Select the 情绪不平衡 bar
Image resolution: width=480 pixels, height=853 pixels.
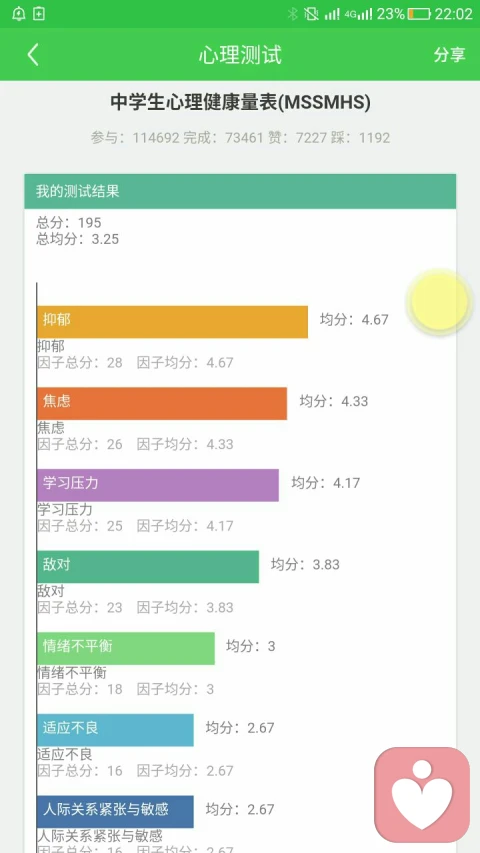[126, 648]
